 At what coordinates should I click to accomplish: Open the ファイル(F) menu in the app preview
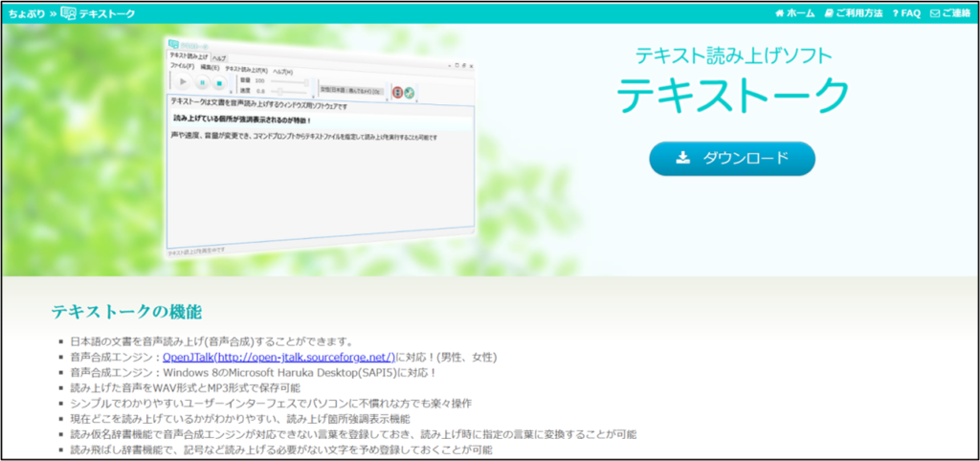182,66
